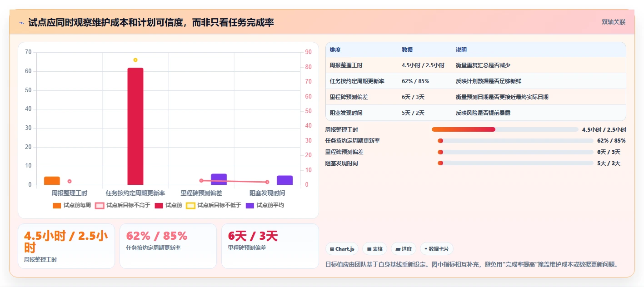Click the description 反映计划数据是否足够新鲜

(x=489, y=81)
